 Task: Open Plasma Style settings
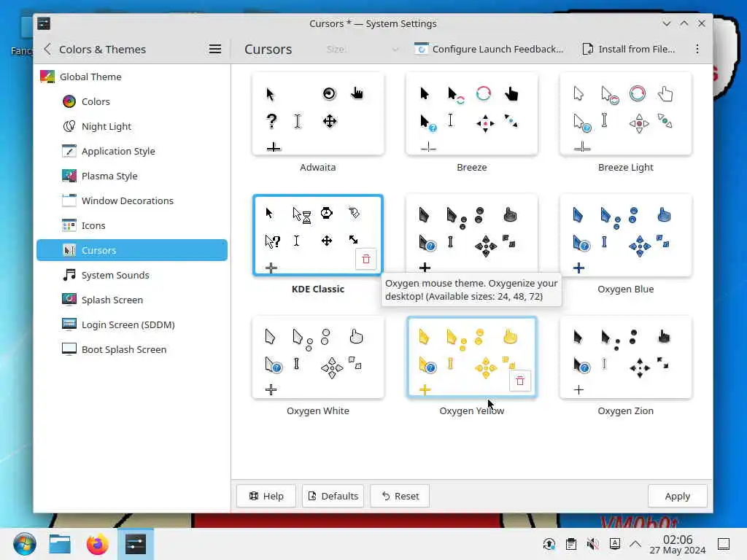132,176
